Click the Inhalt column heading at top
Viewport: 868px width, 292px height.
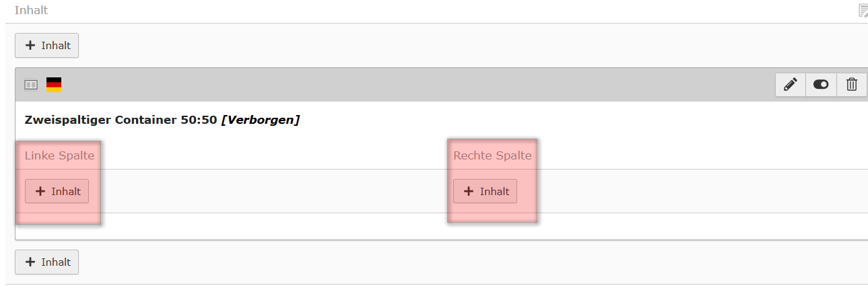(31, 10)
